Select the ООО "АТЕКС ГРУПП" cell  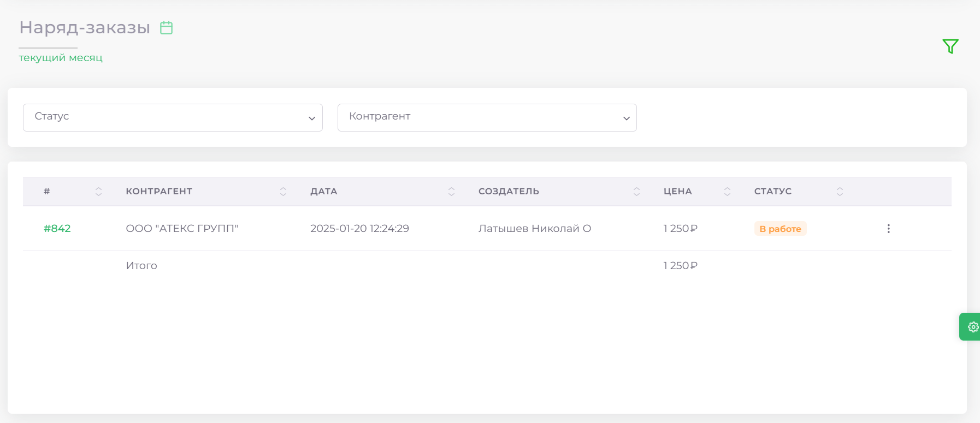pyautogui.click(x=182, y=229)
